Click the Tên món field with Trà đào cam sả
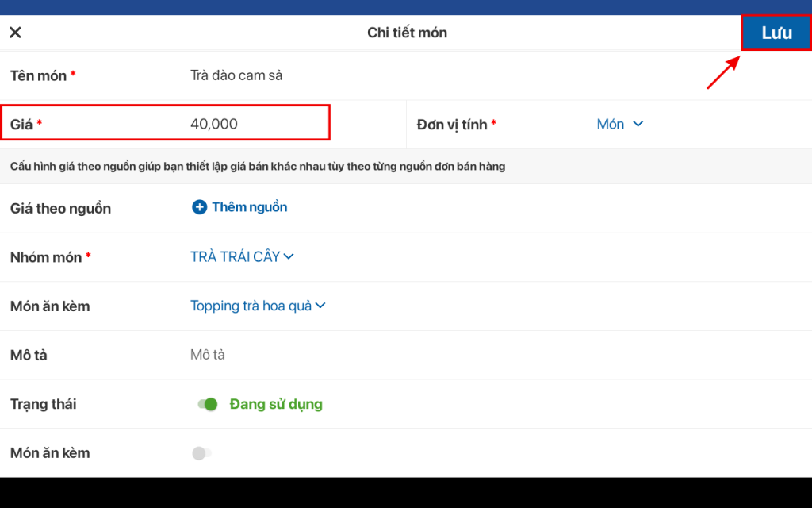The image size is (812, 508). tap(236, 75)
